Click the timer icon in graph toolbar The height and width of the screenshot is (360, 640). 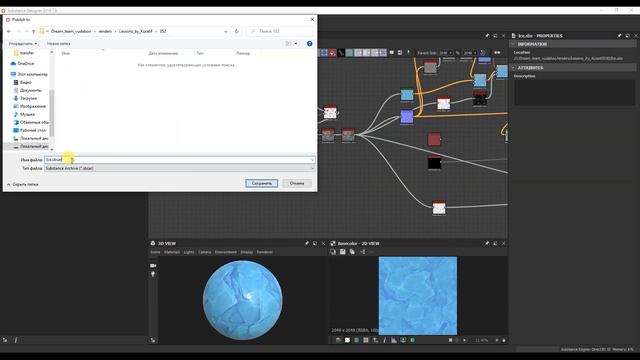tap(483, 53)
